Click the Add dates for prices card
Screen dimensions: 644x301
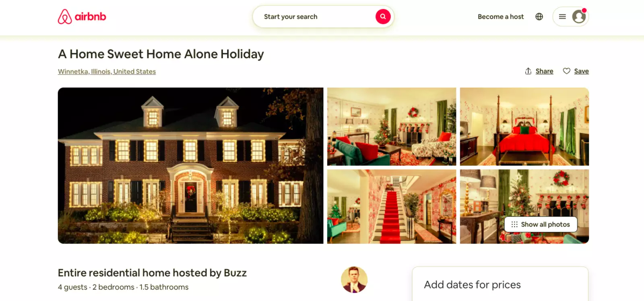(x=500, y=284)
